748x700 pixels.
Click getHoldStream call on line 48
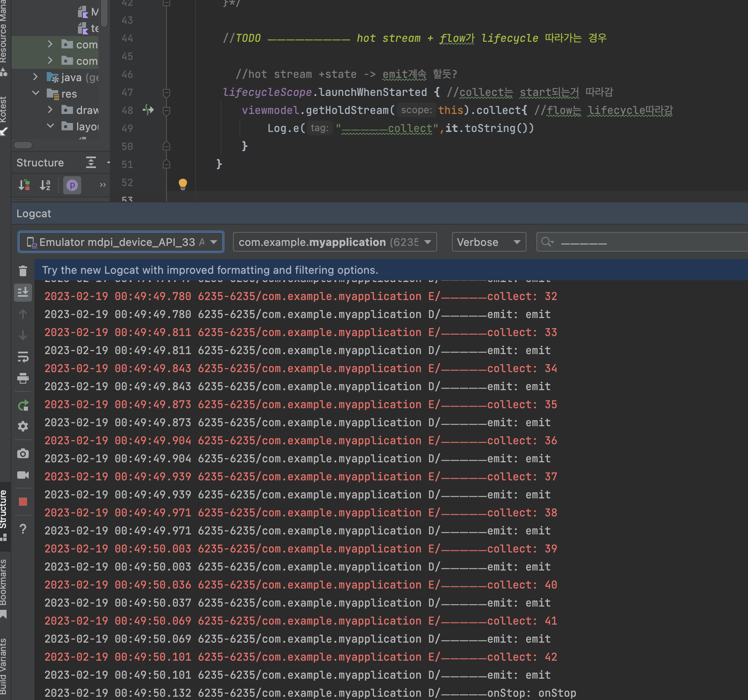tap(347, 110)
